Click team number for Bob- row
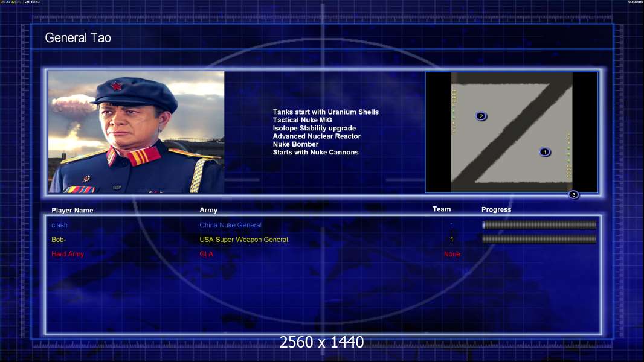The image size is (644, 362). [x=452, y=240]
